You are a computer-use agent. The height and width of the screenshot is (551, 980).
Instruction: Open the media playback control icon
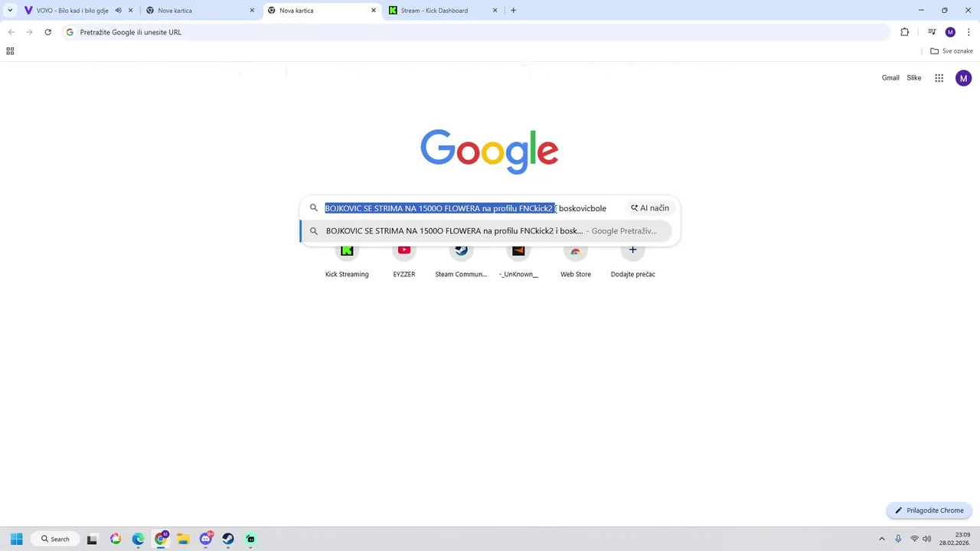[932, 32]
